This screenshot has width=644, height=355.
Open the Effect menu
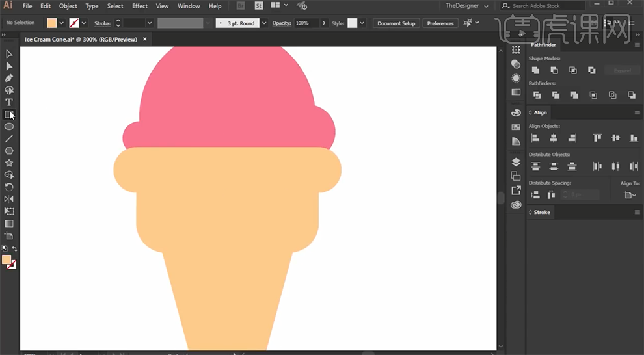click(x=140, y=6)
